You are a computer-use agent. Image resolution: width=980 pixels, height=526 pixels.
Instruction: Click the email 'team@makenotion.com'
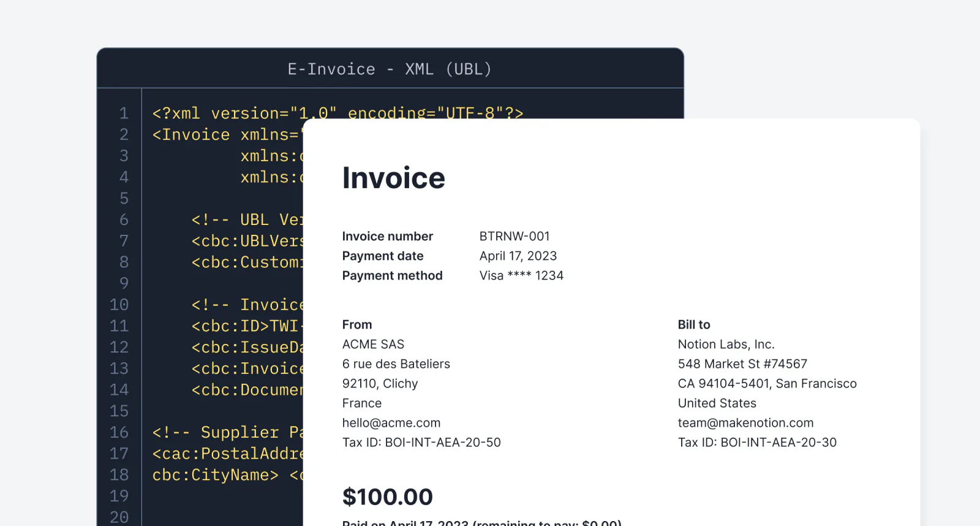tap(745, 423)
